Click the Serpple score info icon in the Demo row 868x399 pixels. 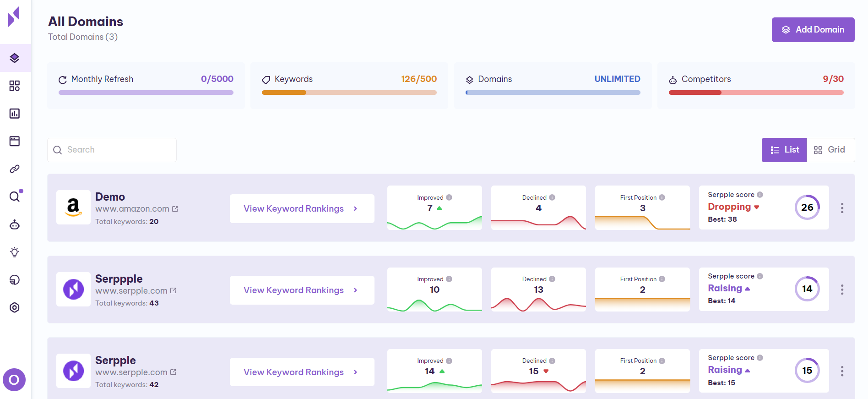[x=760, y=195]
